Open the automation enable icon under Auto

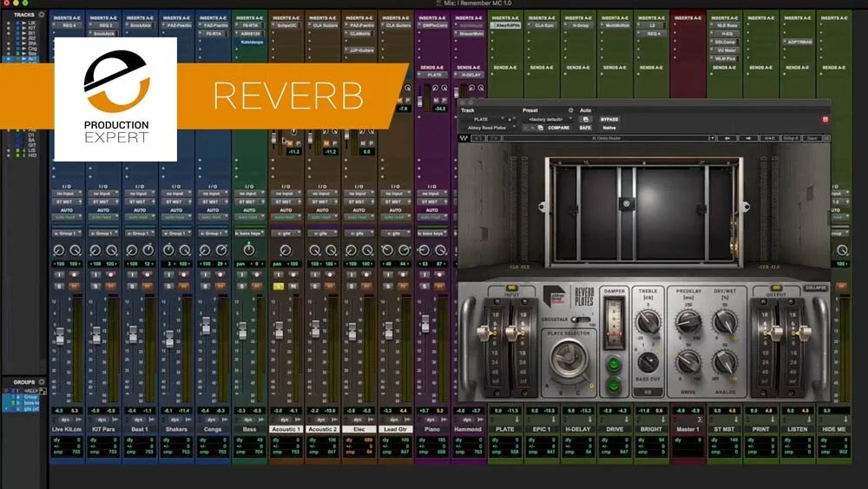pos(585,119)
